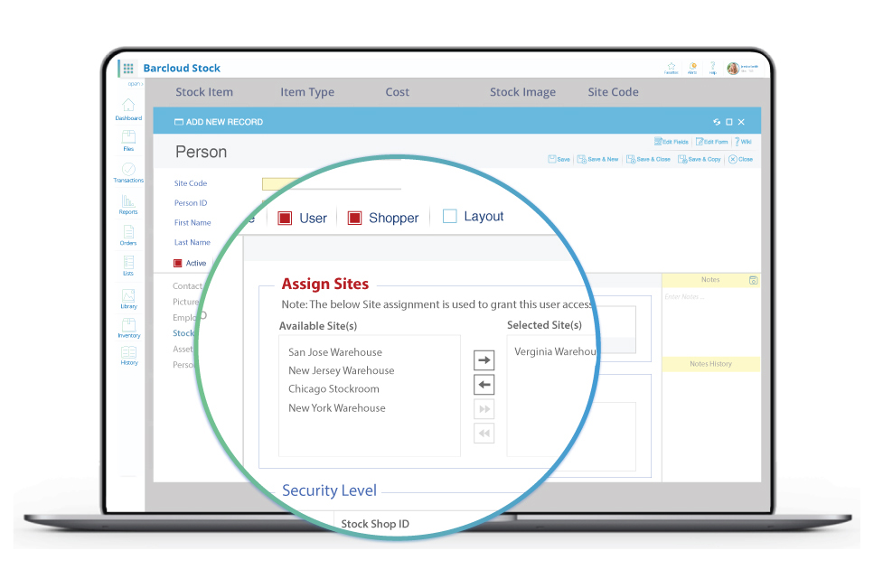Move the selected site back with the left arrow
The image size is (883, 588).
(484, 385)
